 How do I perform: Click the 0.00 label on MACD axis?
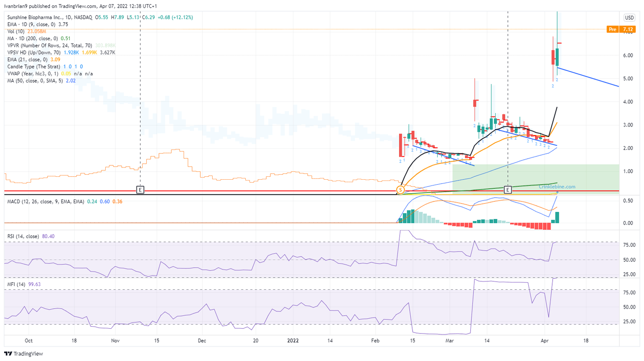click(x=628, y=223)
